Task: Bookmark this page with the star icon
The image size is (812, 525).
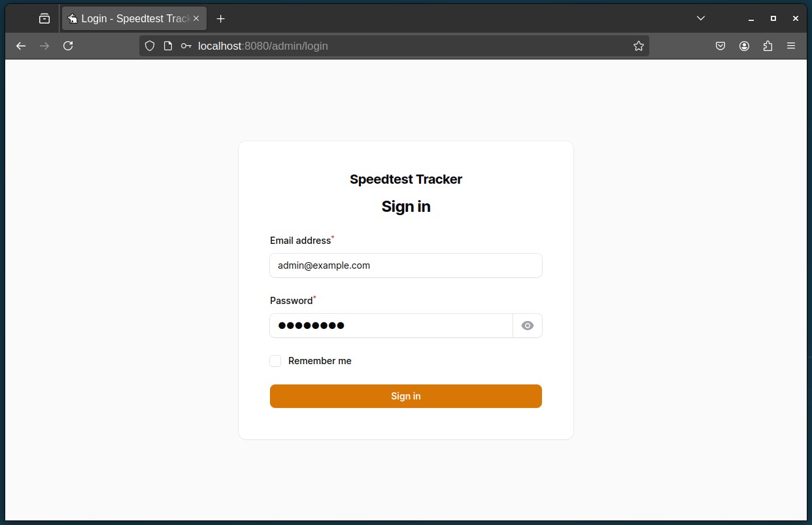Action: tap(639, 46)
